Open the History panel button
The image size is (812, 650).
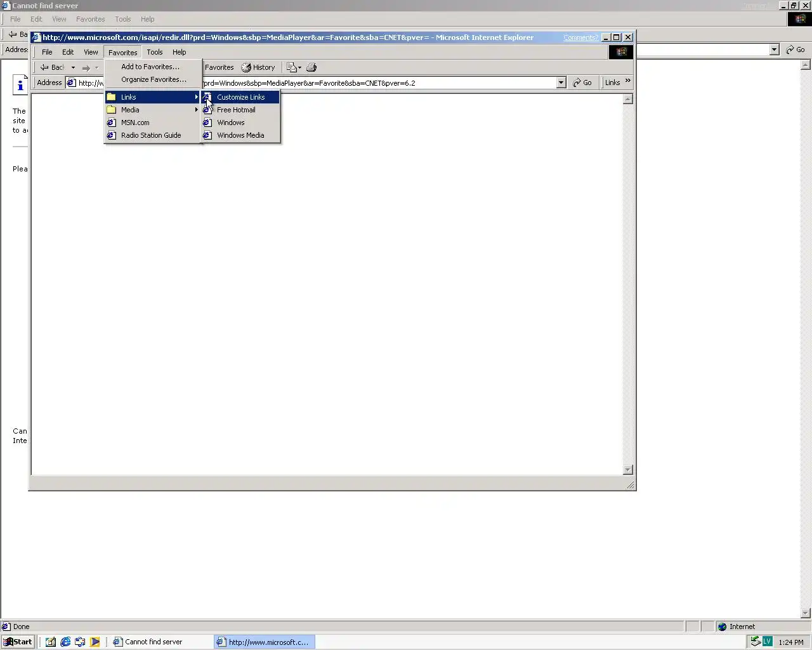[258, 67]
